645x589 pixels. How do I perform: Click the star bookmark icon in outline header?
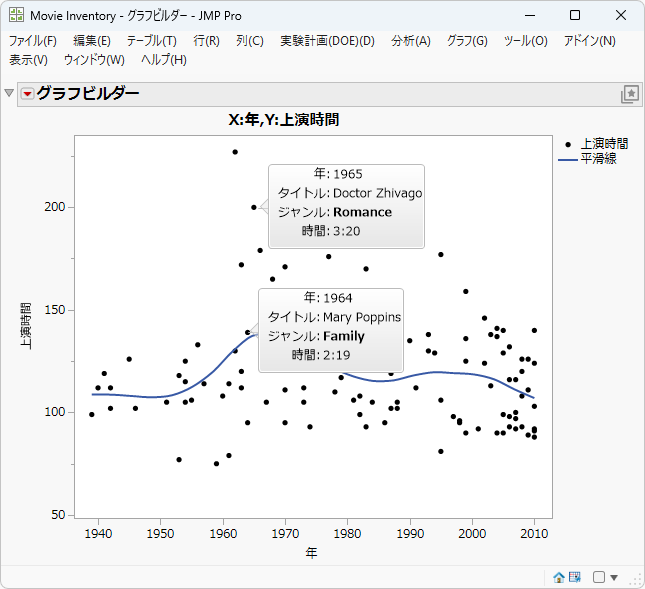click(630, 94)
